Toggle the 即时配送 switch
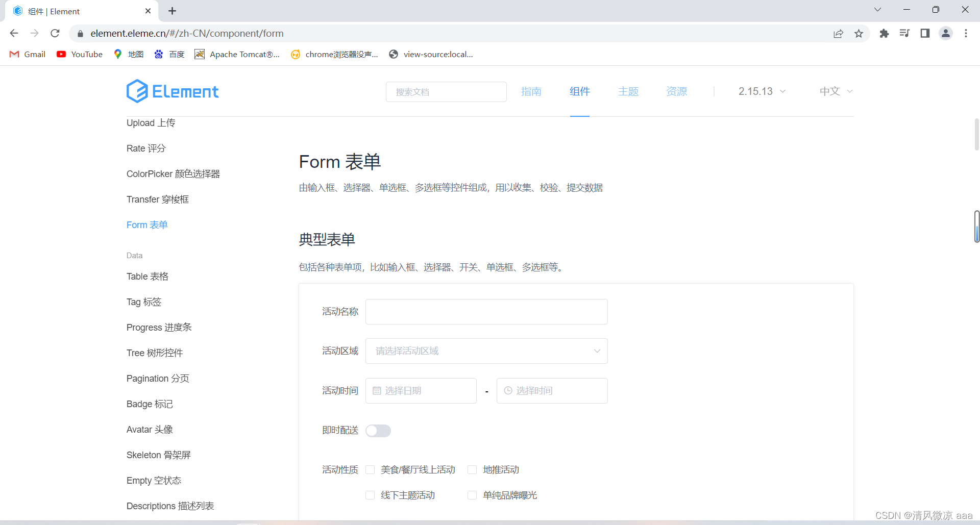Image resolution: width=980 pixels, height=525 pixels. click(378, 431)
